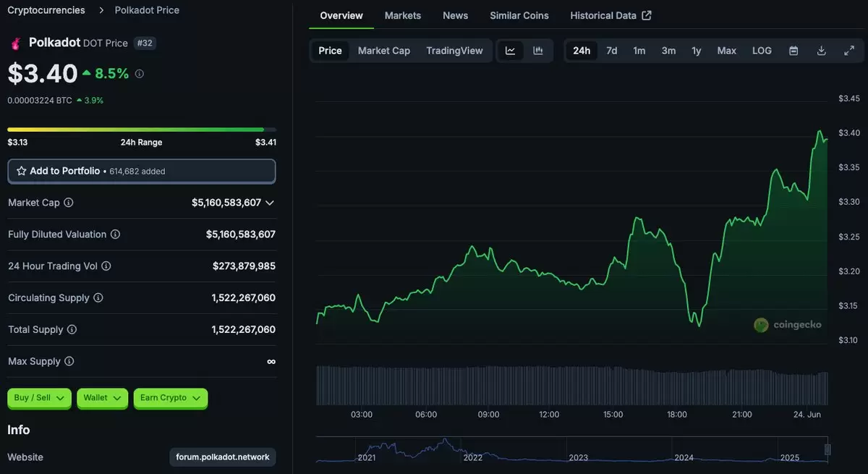Set chart range to 3m

[x=668, y=51]
